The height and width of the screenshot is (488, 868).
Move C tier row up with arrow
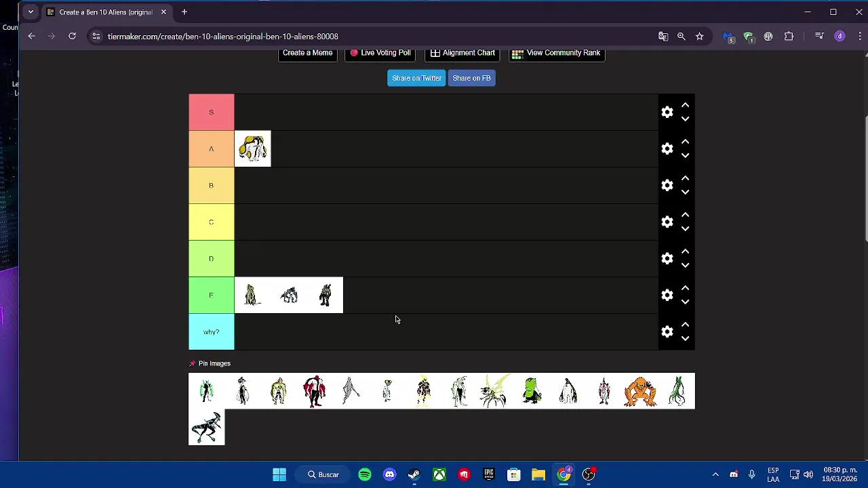pyautogui.click(x=685, y=215)
